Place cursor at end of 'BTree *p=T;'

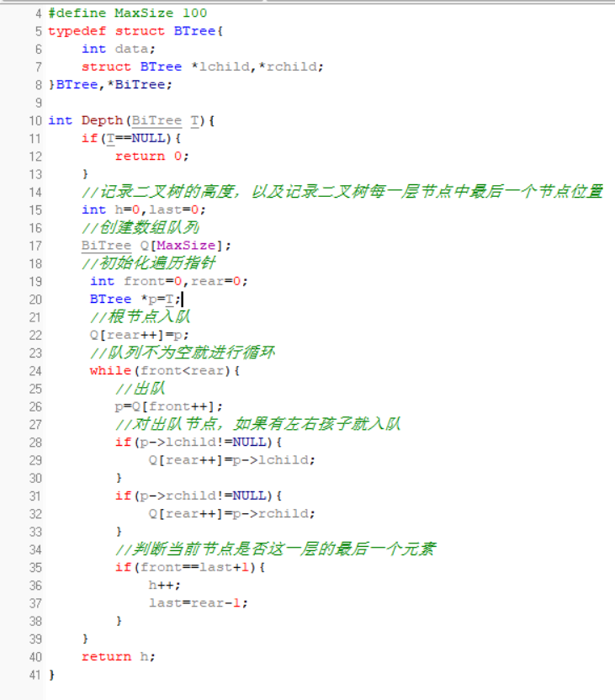(x=182, y=299)
